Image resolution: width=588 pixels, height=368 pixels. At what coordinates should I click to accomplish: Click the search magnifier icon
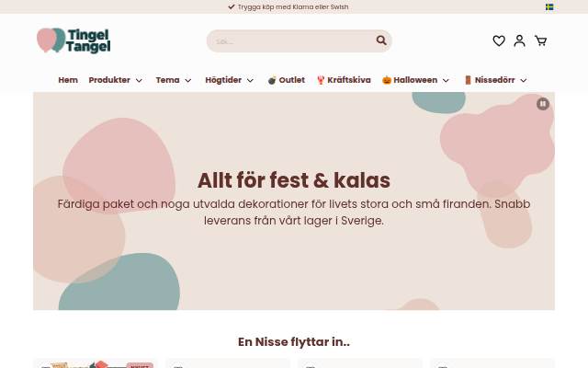pyautogui.click(x=381, y=40)
